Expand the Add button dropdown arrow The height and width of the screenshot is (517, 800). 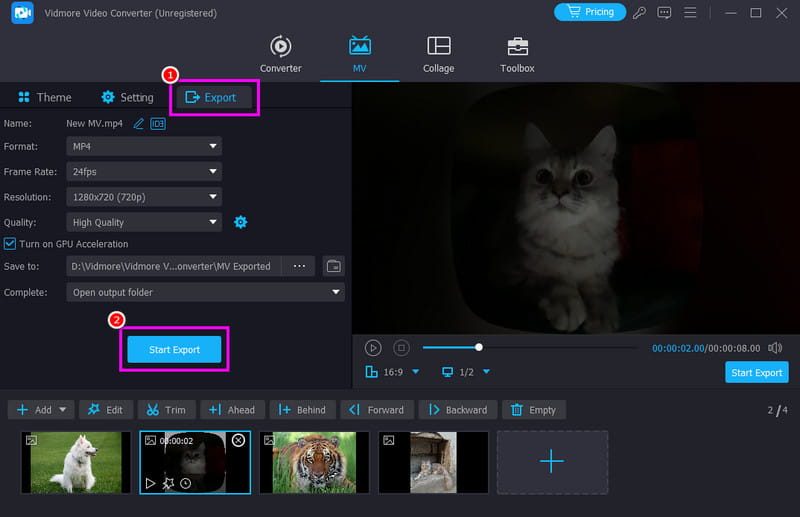pos(63,410)
